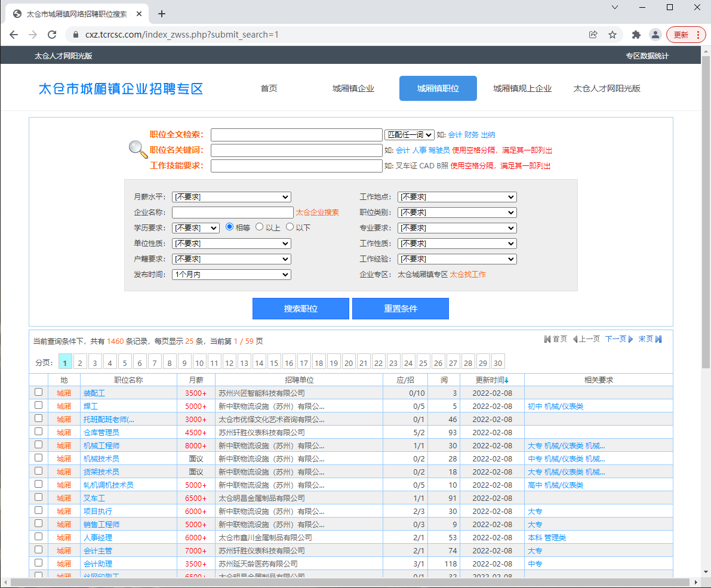711x588 pixels.
Task: Open the Chrome profile avatar icon
Action: (655, 35)
